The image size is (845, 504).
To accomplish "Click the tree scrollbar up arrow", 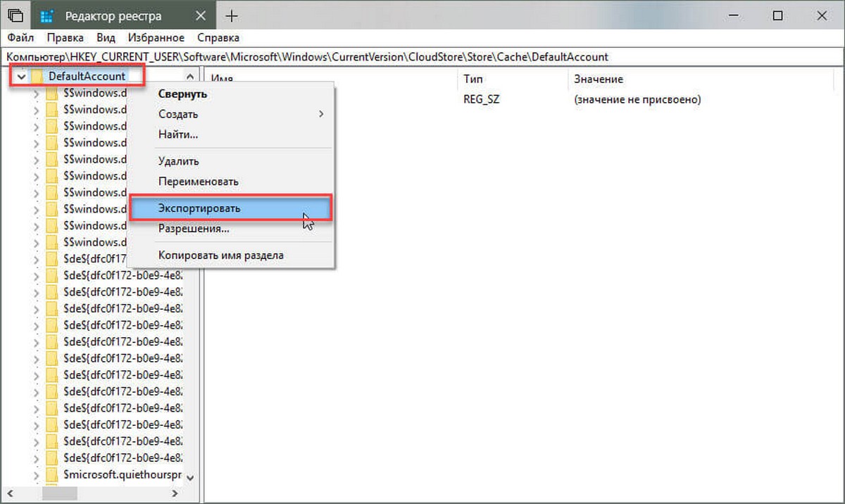I will point(189,76).
